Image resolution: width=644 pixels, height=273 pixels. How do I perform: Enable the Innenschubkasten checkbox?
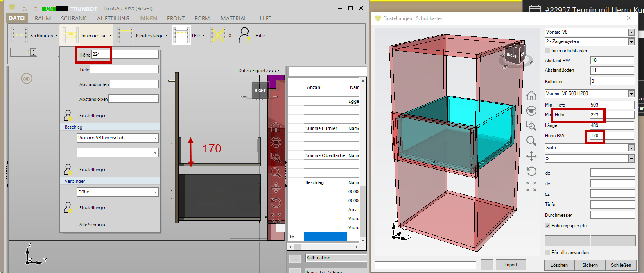point(548,51)
